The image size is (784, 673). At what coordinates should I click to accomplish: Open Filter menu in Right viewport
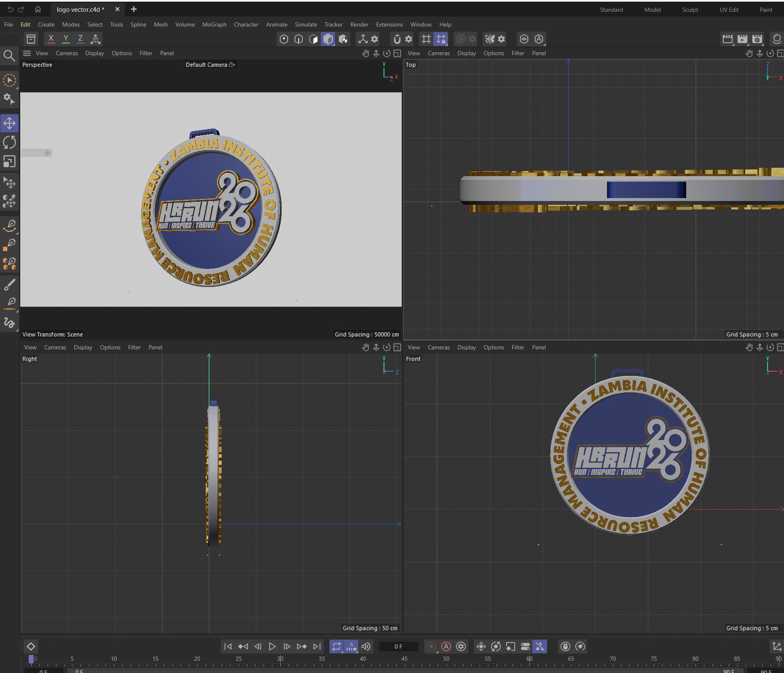tap(134, 347)
